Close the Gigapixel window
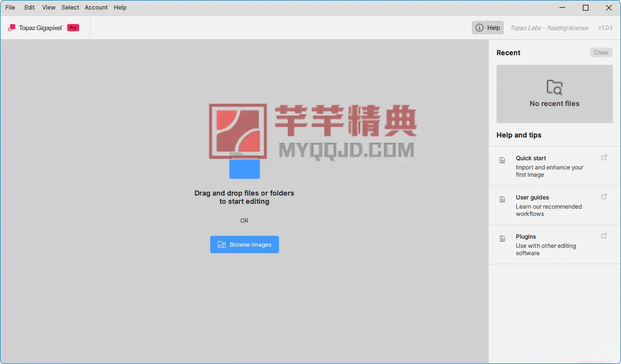Image resolution: width=621 pixels, height=364 pixels. [609, 8]
